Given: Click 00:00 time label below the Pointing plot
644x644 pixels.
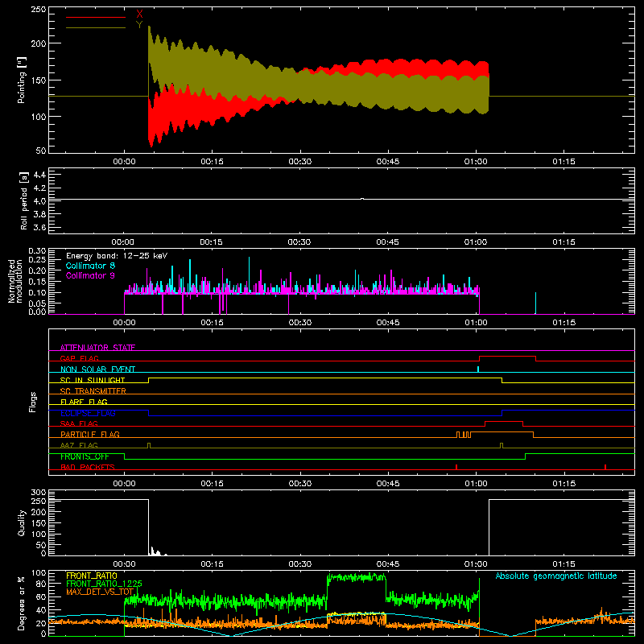Looking at the screenshot, I should pyautogui.click(x=124, y=162).
